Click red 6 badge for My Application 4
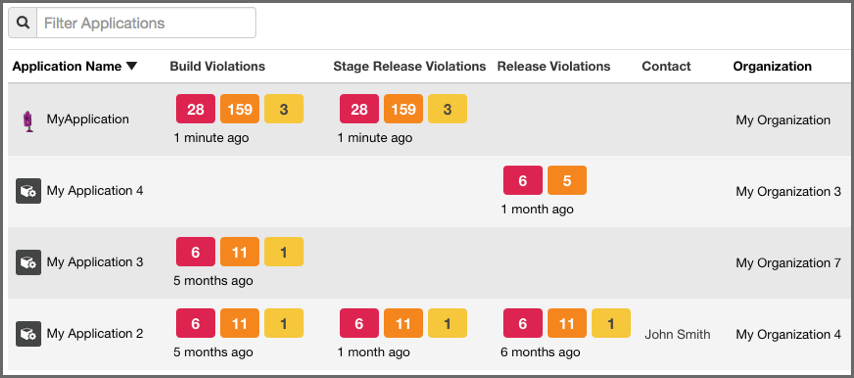 tap(523, 180)
